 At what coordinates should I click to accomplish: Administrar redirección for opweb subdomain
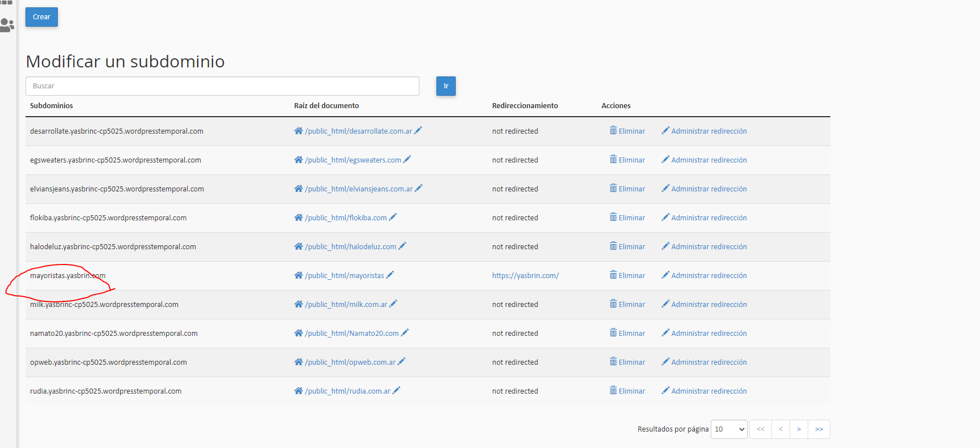point(704,362)
